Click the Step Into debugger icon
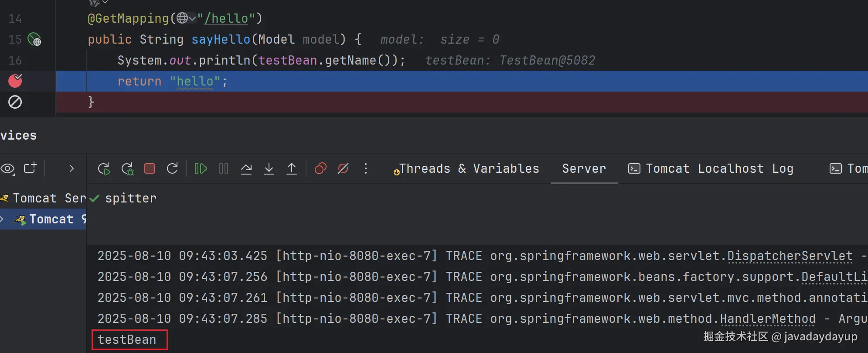868x353 pixels. (x=269, y=168)
